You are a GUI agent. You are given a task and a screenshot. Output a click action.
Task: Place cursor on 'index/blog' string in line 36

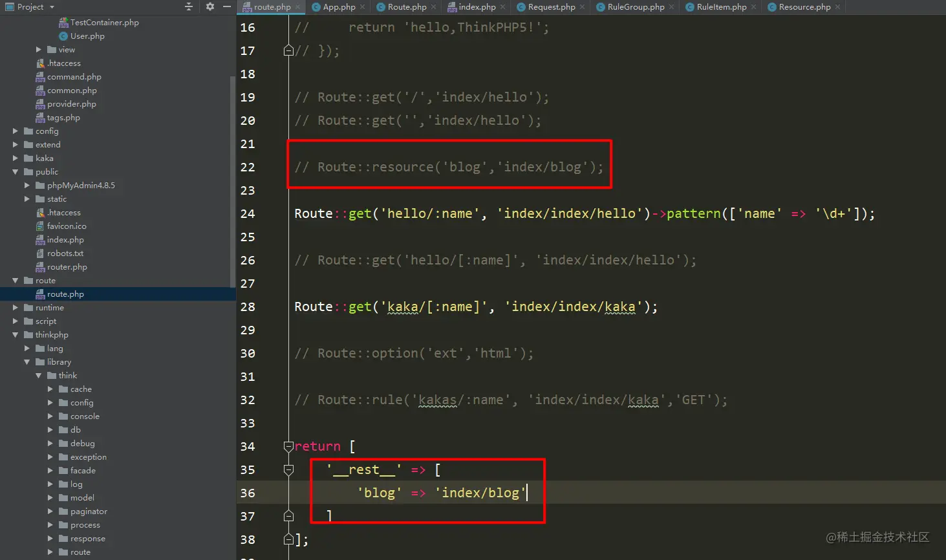coord(480,493)
